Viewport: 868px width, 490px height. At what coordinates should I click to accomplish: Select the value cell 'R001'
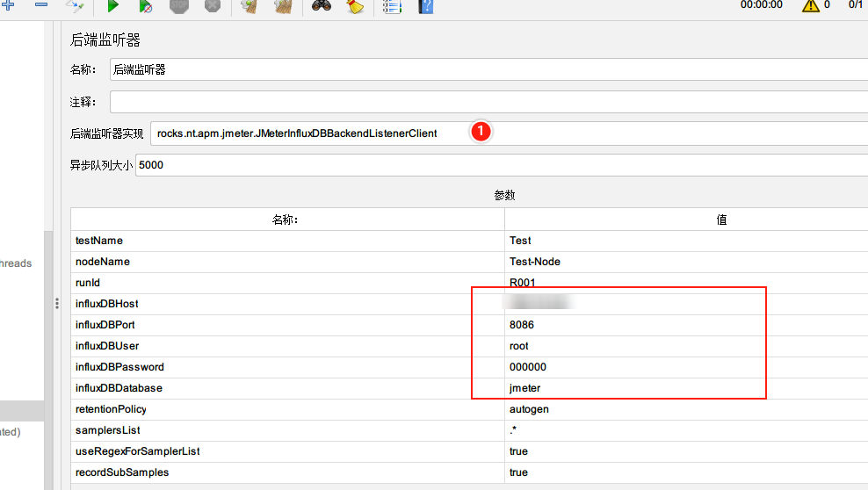click(x=686, y=283)
